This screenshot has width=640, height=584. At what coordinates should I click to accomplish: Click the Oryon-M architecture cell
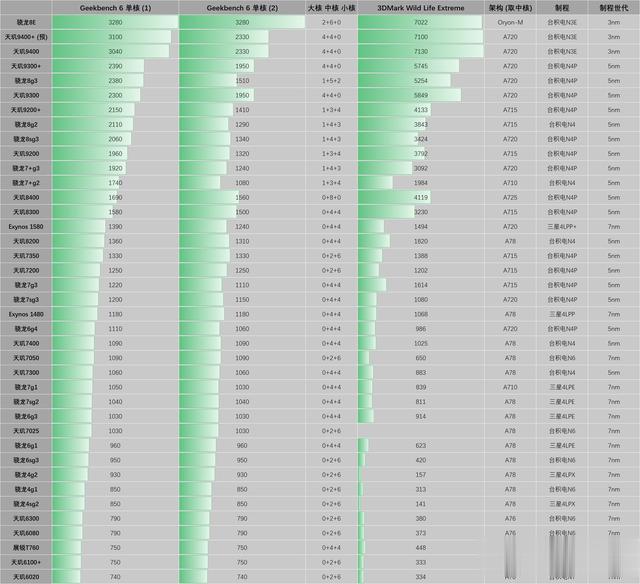(510, 22)
